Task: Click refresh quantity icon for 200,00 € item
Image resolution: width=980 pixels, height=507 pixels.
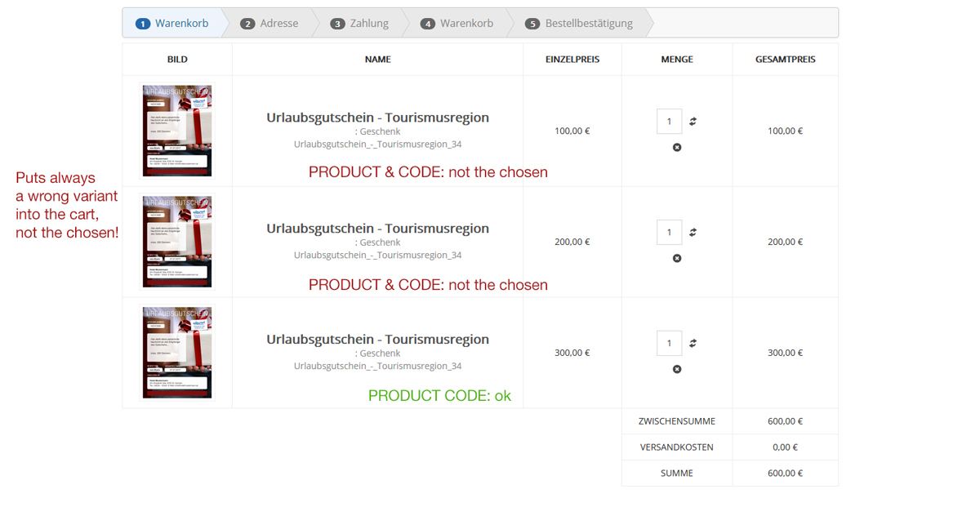Action: [693, 233]
